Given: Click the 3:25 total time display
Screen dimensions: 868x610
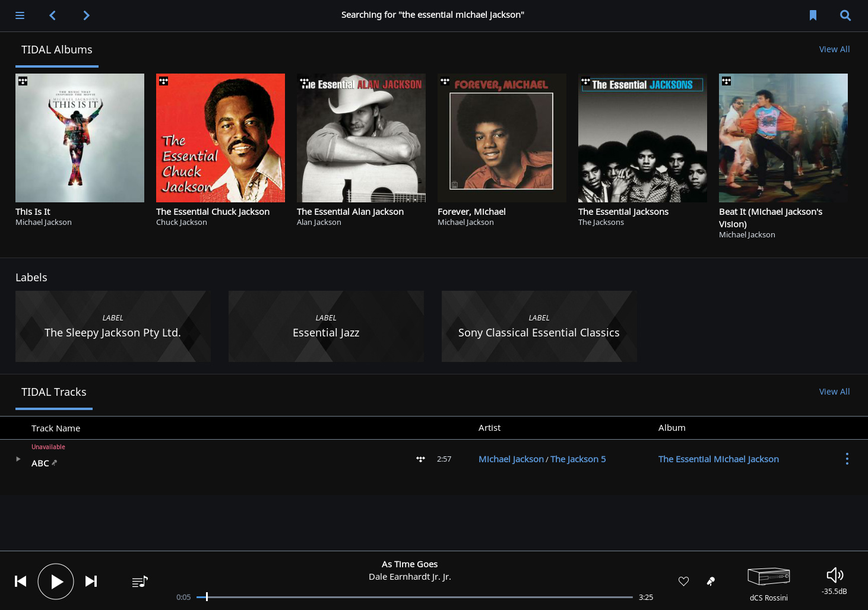Looking at the screenshot, I should (x=646, y=598).
